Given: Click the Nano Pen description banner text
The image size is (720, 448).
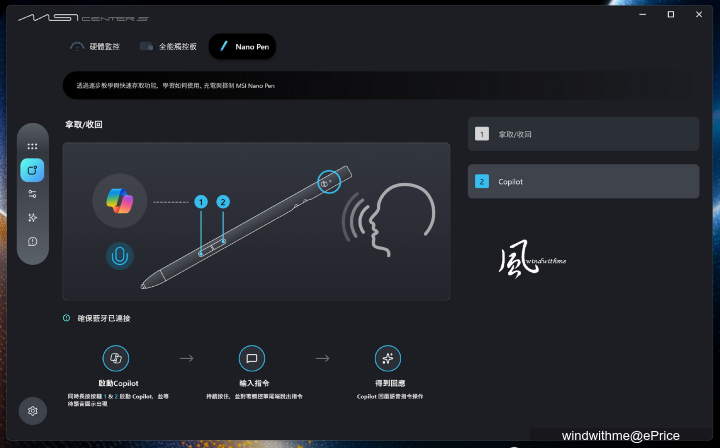Looking at the screenshot, I should click(175, 86).
